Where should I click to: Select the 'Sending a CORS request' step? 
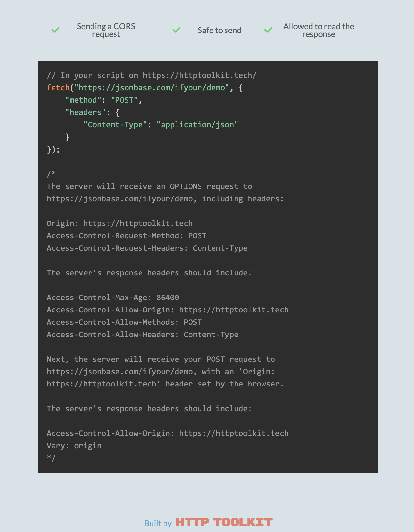pos(106,30)
